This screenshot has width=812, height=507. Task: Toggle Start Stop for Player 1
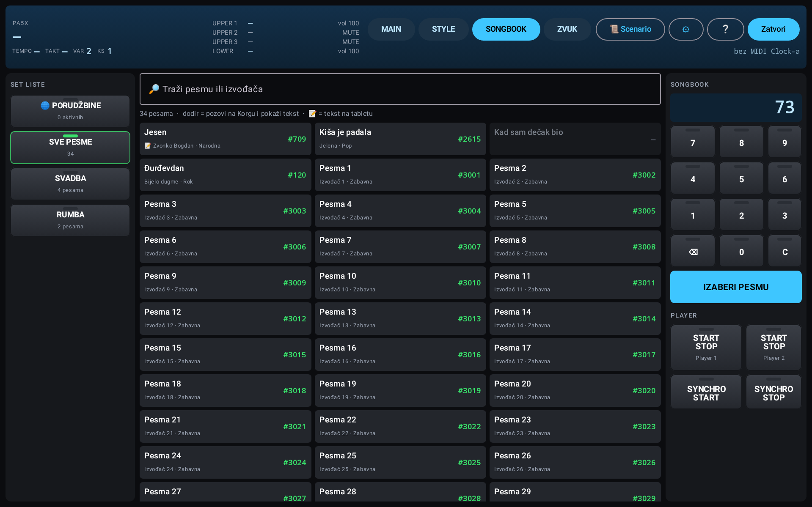point(706,348)
